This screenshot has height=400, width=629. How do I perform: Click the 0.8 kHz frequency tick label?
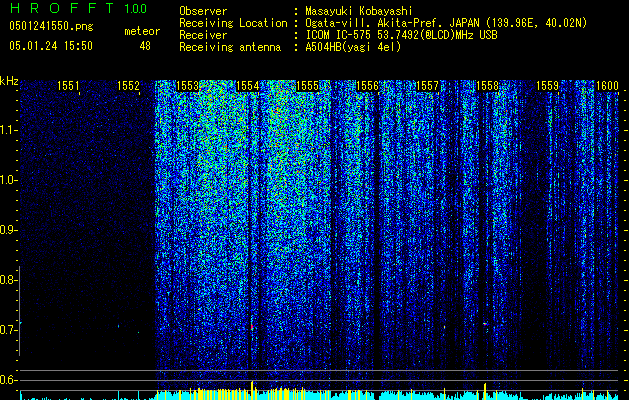(x=8, y=280)
